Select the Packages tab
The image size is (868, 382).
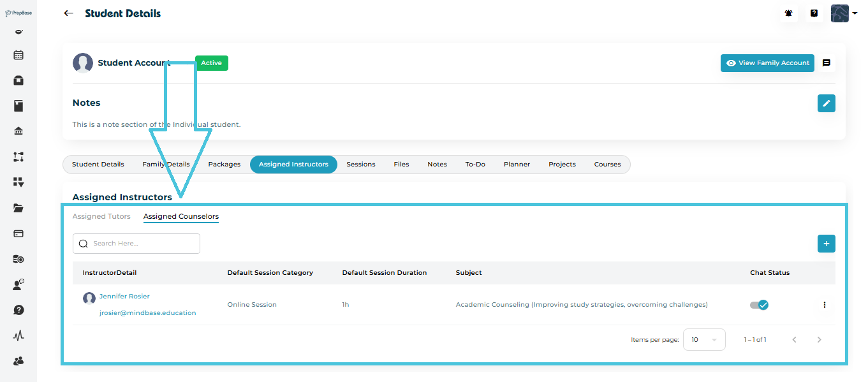pyautogui.click(x=224, y=165)
